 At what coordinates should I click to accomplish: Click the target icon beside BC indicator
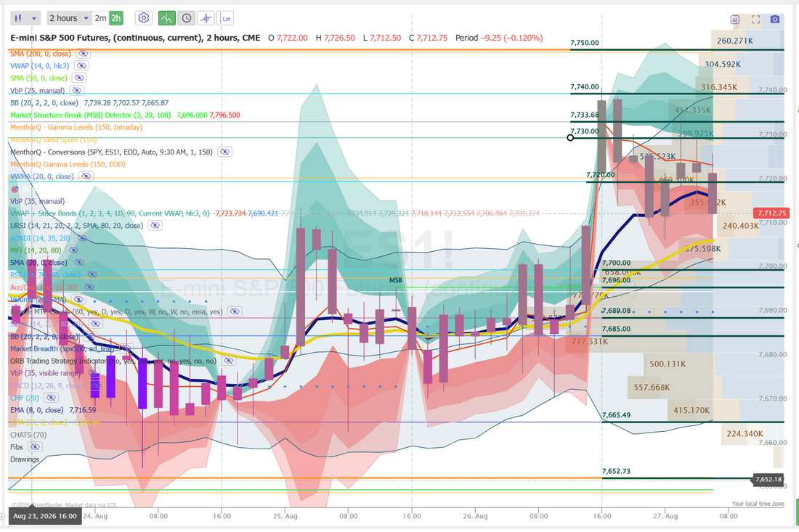point(15,189)
